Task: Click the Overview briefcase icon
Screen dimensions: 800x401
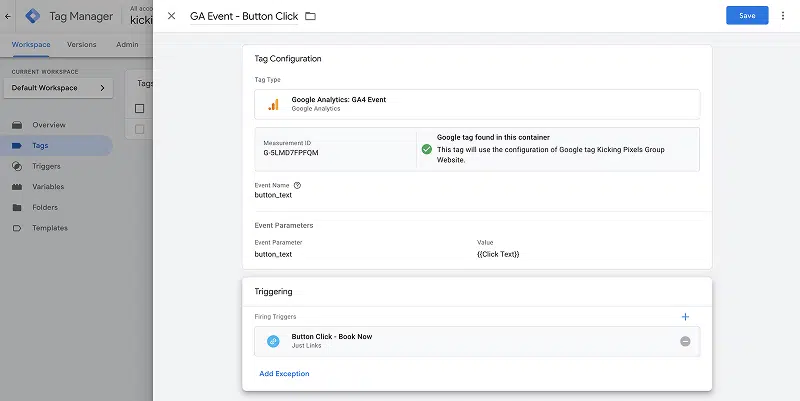Action: (x=17, y=125)
